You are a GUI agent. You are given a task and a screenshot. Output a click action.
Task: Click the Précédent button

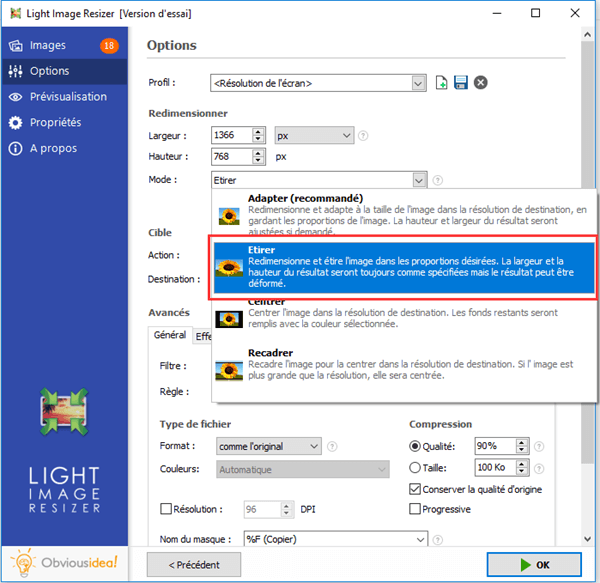coord(194,565)
